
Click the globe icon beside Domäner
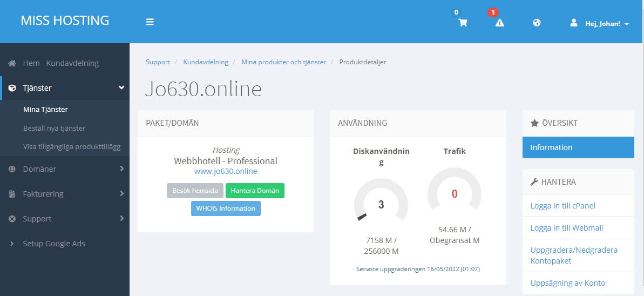[x=12, y=169]
